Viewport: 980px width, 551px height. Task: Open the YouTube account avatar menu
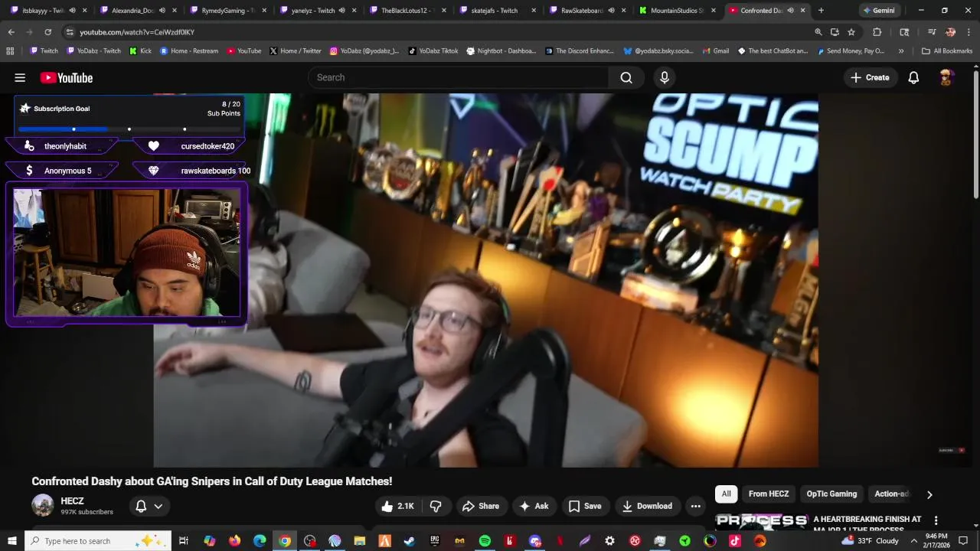click(946, 77)
